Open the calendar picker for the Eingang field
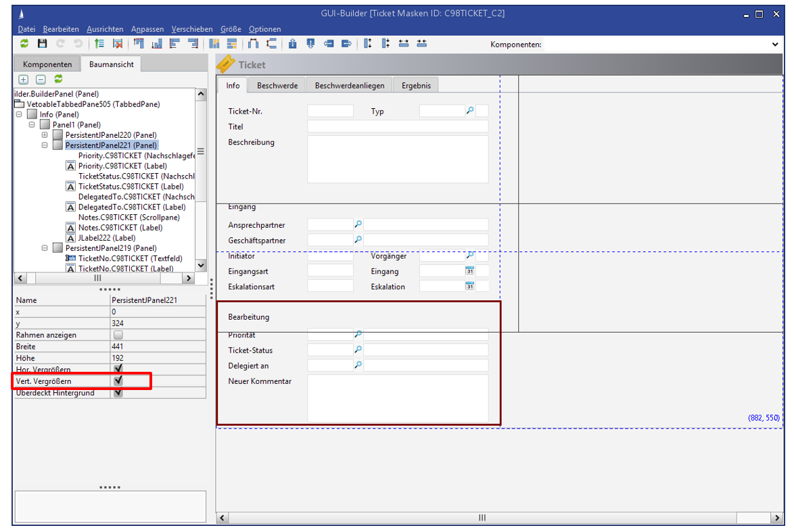This screenshot has width=794, height=532. (x=470, y=271)
